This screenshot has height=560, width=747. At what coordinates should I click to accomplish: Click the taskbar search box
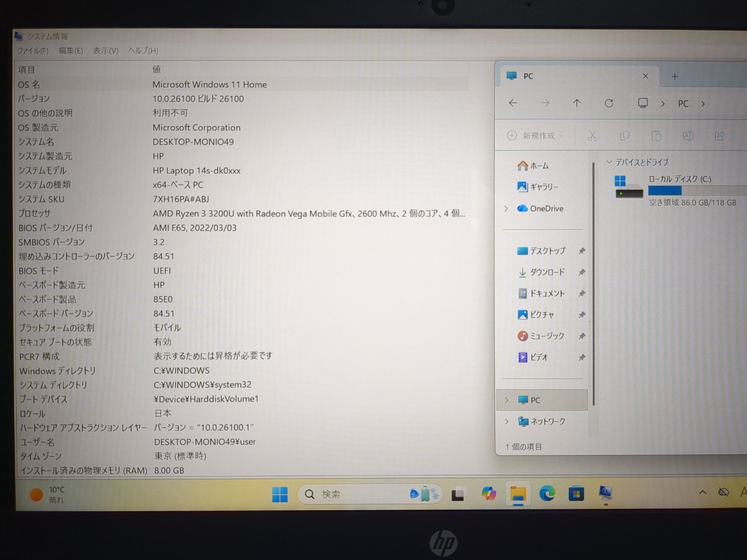tap(361, 494)
